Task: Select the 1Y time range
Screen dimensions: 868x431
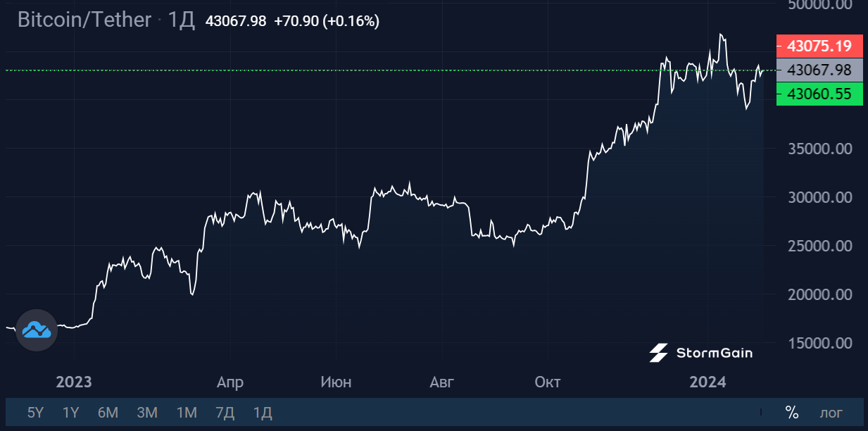Action: coord(70,413)
